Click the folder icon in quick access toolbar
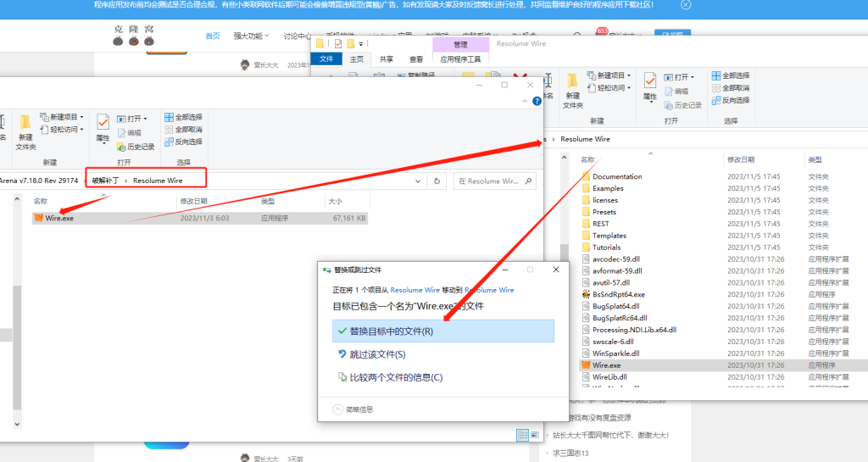868x462 pixels. coord(350,43)
